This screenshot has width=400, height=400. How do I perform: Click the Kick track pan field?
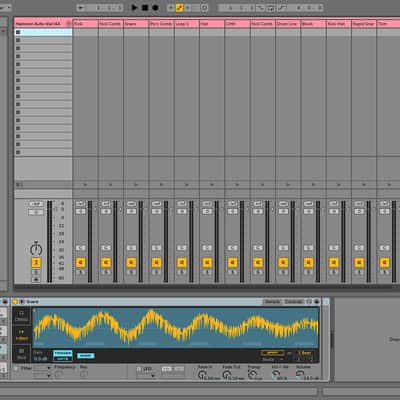pos(80,248)
